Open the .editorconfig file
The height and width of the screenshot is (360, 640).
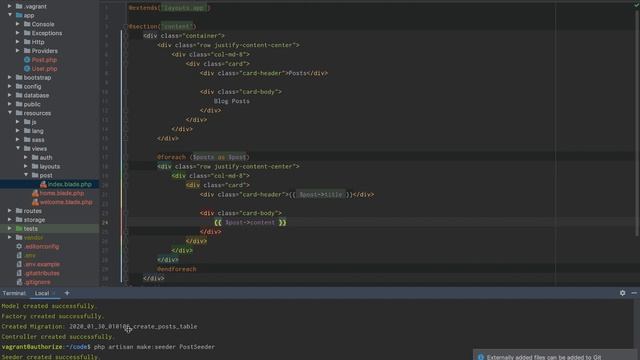[x=42, y=246]
